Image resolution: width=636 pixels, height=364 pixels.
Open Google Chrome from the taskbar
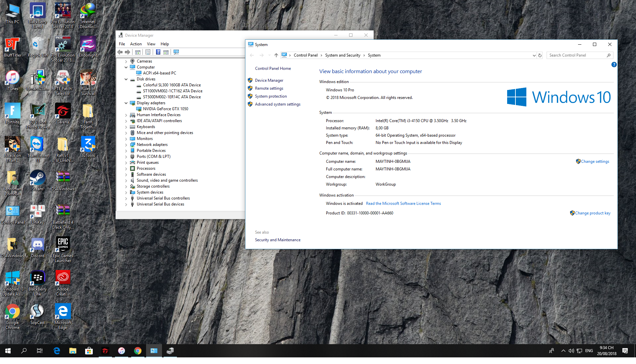pyautogui.click(x=138, y=351)
